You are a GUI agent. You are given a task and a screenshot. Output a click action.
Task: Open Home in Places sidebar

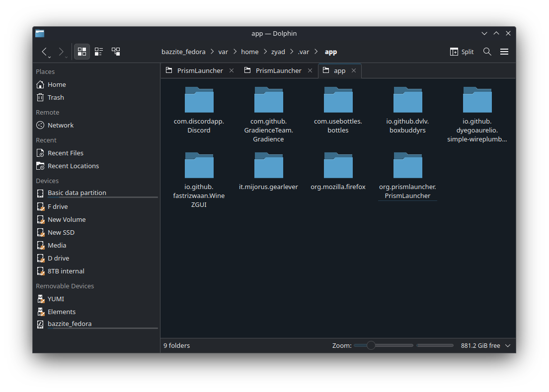click(x=96, y=85)
